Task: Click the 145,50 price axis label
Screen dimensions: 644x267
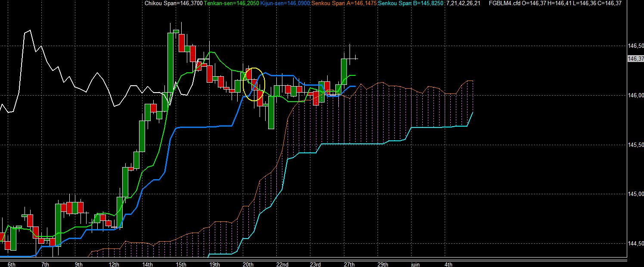Action: tap(636, 145)
